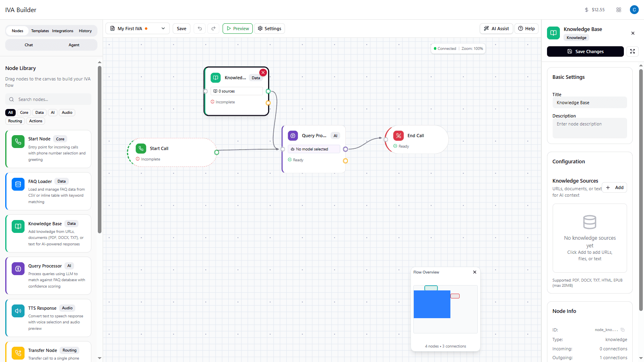Open the apps grid icon in top bar

[x=619, y=10]
